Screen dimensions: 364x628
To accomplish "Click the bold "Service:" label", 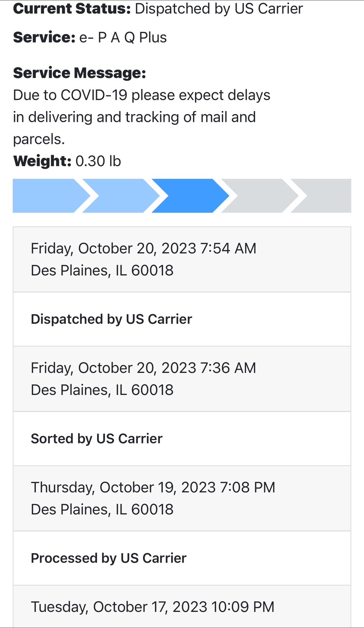I will [x=44, y=37].
